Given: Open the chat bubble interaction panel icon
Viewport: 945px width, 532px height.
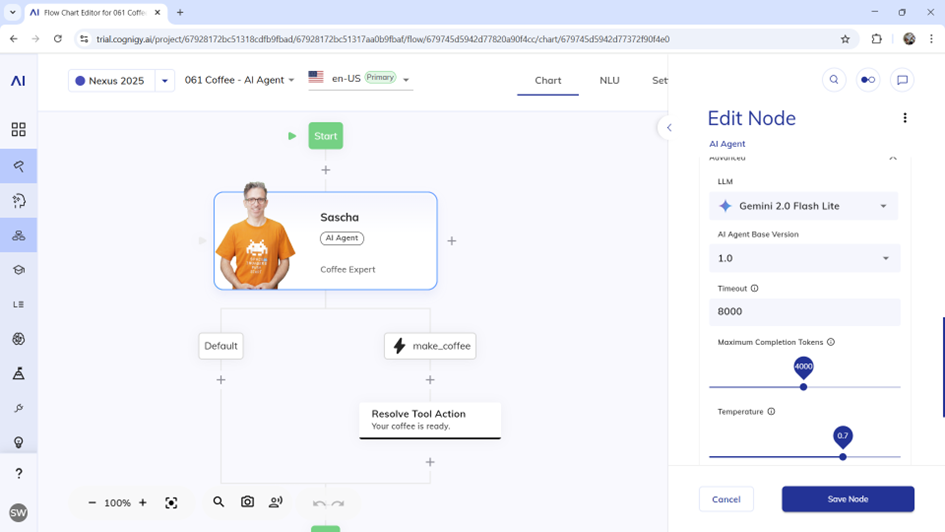Looking at the screenshot, I should pyautogui.click(x=902, y=80).
